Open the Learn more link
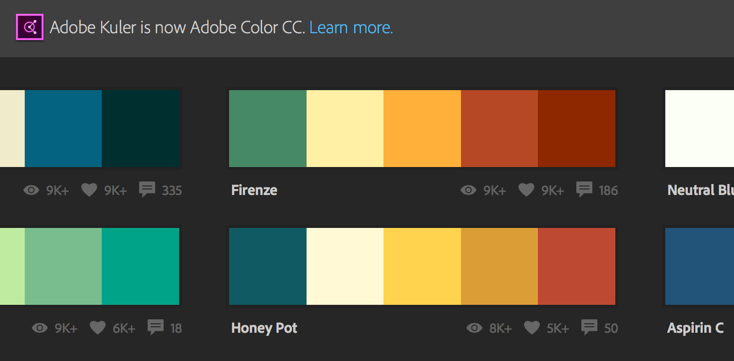This screenshot has width=734, height=361. pyautogui.click(x=351, y=28)
